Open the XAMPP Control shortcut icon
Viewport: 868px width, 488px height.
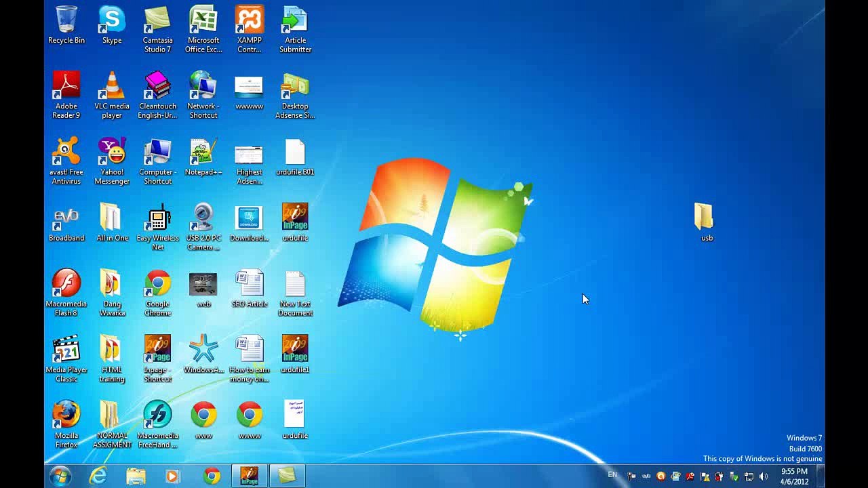[x=249, y=30]
